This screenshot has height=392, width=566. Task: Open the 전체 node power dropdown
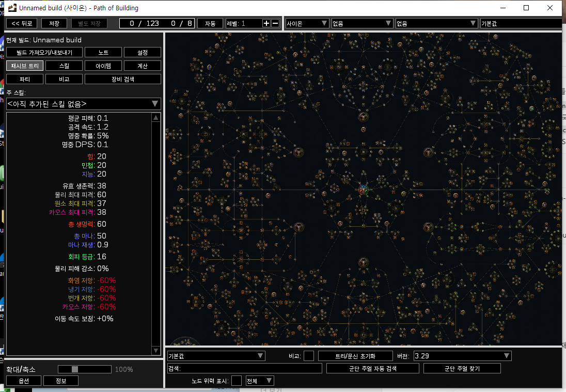pyautogui.click(x=260, y=381)
